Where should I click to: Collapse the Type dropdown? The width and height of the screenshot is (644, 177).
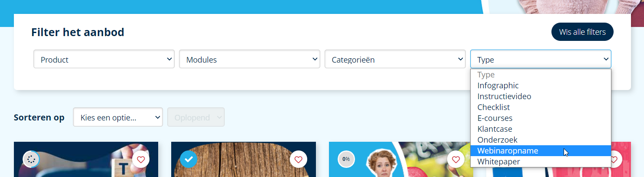pos(541,59)
